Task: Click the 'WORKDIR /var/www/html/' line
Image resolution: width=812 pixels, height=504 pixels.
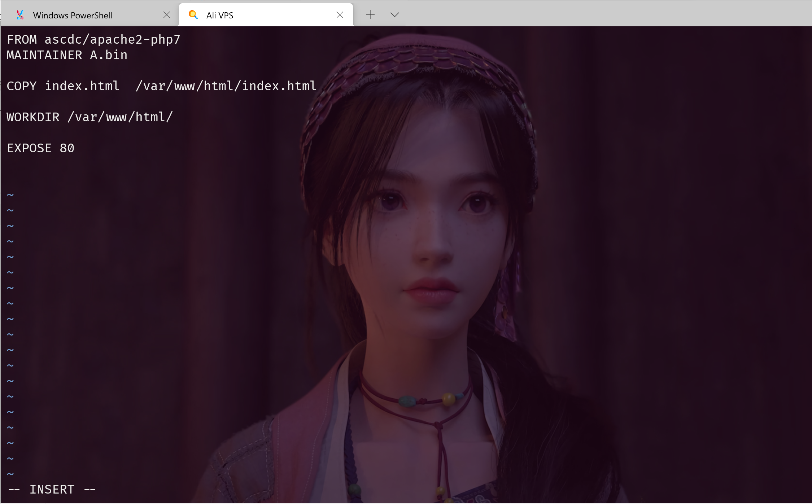Action: (90, 117)
